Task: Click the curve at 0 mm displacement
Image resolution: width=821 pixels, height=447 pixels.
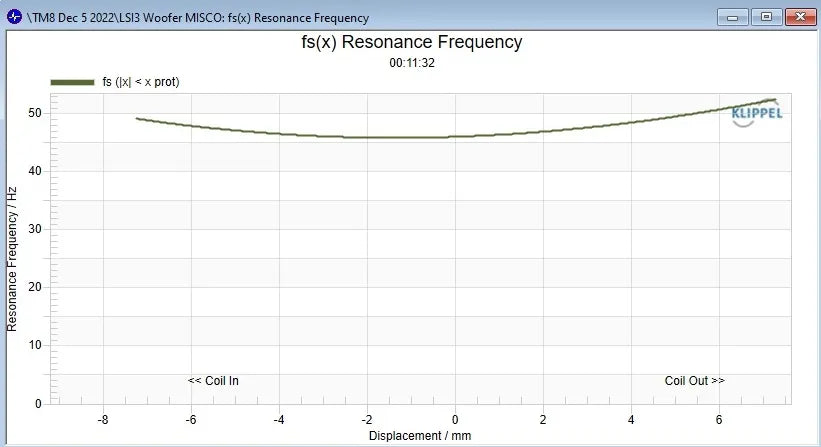Action: point(455,137)
